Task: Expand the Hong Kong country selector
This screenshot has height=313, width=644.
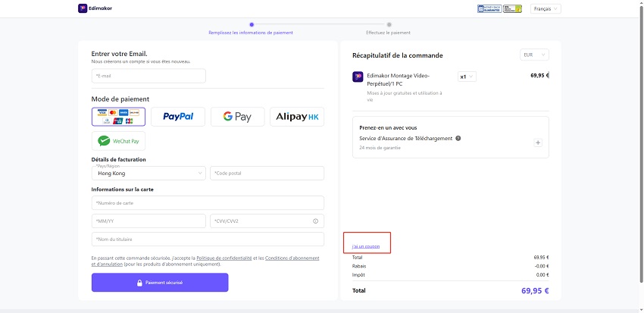Action: [x=148, y=174]
